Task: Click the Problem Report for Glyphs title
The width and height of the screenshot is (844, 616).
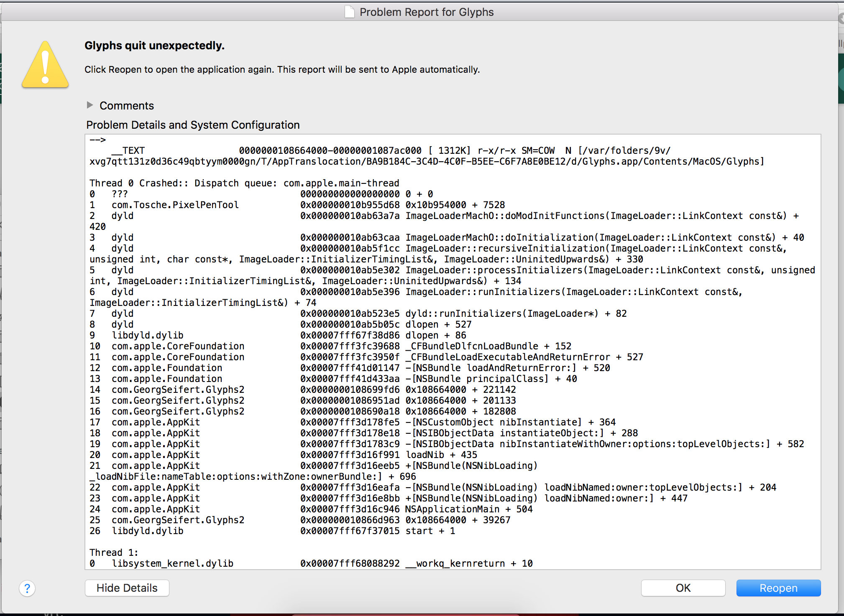Action: (x=426, y=12)
